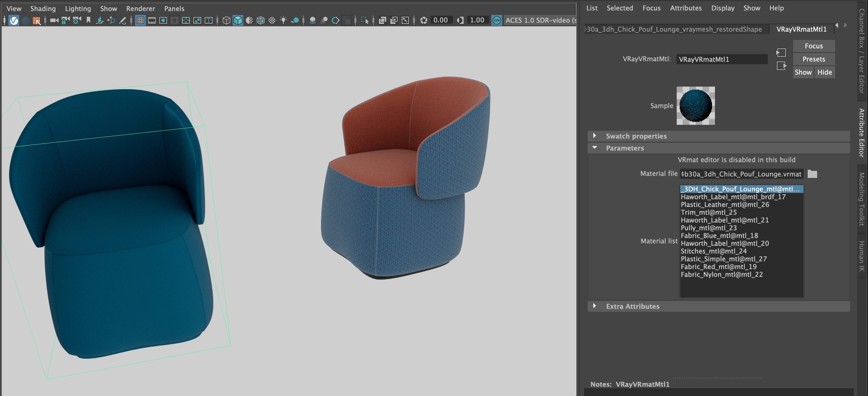Toggle the Safe Title overlay

[x=209, y=21]
